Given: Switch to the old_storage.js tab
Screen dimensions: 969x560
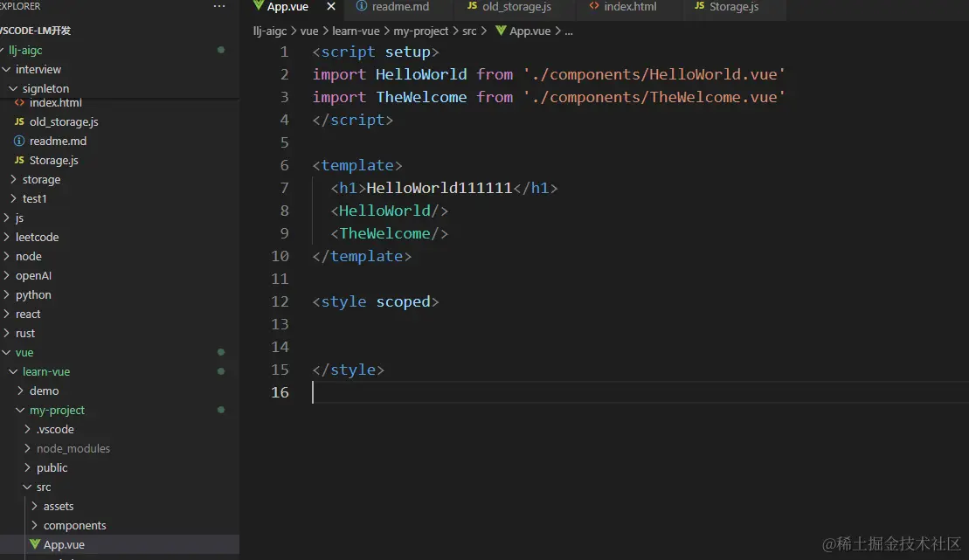Looking at the screenshot, I should (x=516, y=7).
